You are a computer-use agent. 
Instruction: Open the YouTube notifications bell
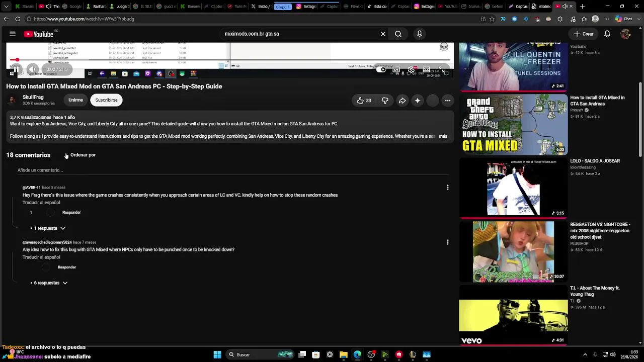[x=607, y=34]
